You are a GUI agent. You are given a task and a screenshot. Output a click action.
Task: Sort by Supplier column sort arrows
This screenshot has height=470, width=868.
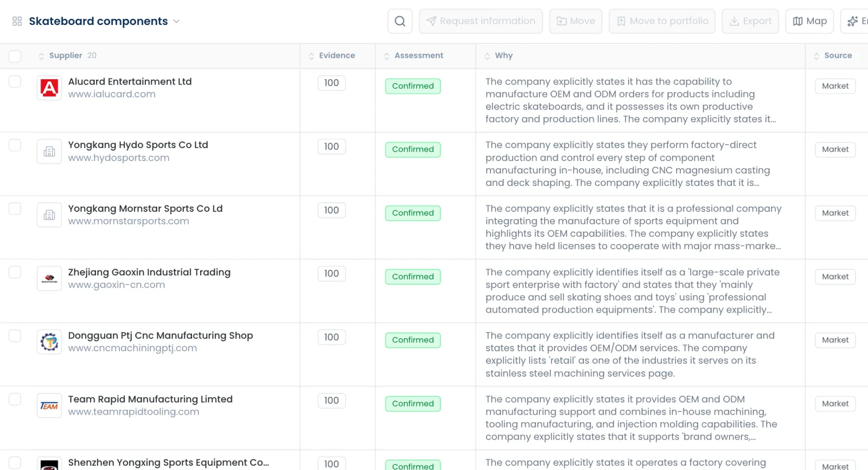41,56
